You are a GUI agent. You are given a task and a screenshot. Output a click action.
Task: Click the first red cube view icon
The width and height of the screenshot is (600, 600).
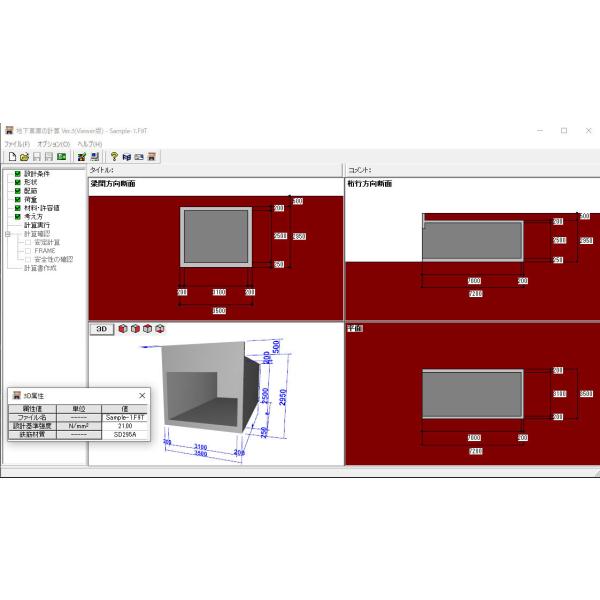[123, 328]
